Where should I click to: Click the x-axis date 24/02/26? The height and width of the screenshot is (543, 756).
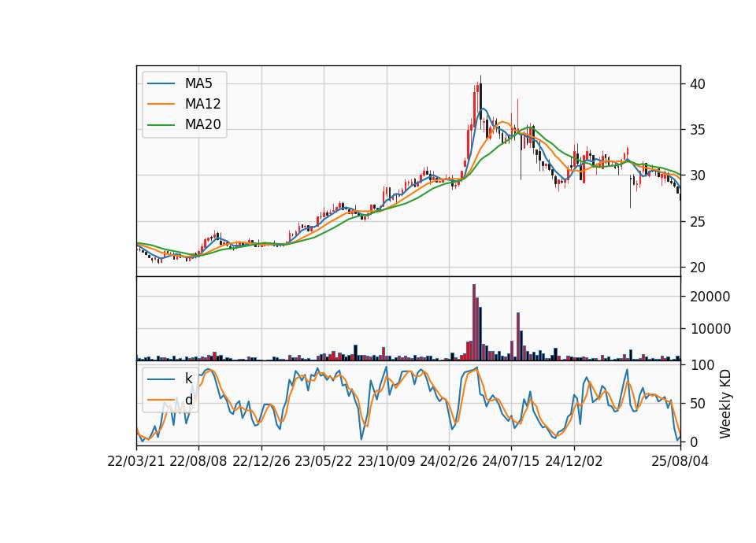(449, 461)
